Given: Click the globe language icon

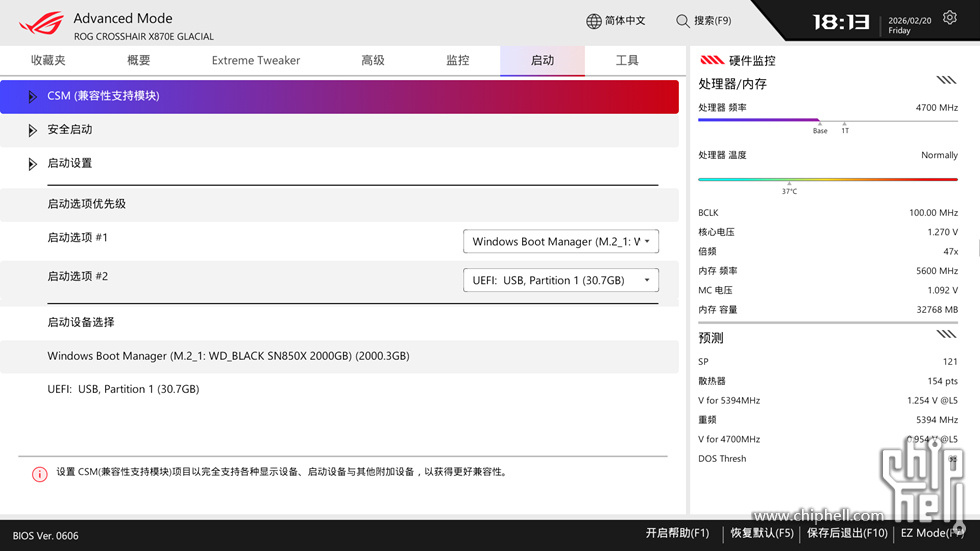Looking at the screenshot, I should 594,21.
